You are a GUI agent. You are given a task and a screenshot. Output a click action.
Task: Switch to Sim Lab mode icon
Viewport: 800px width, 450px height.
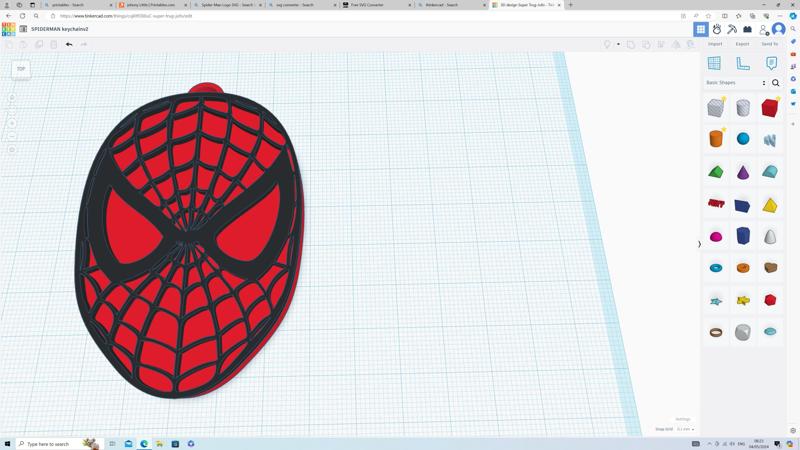[717, 29]
